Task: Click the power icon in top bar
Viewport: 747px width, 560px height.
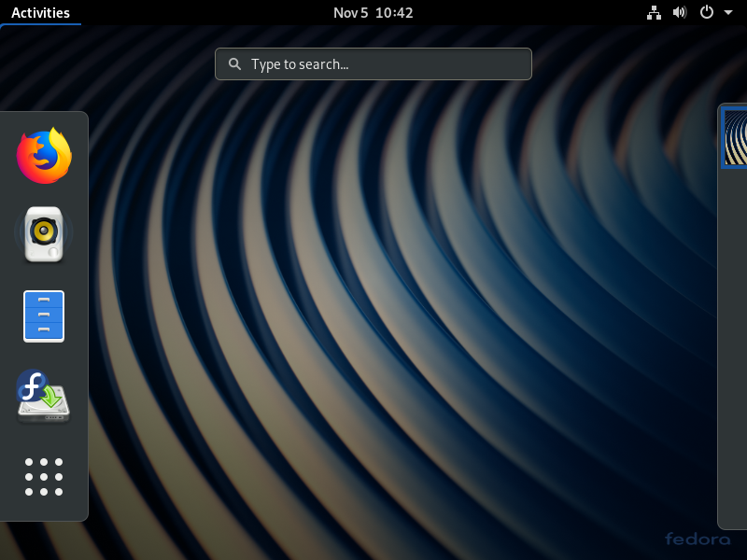Action: 707,12
